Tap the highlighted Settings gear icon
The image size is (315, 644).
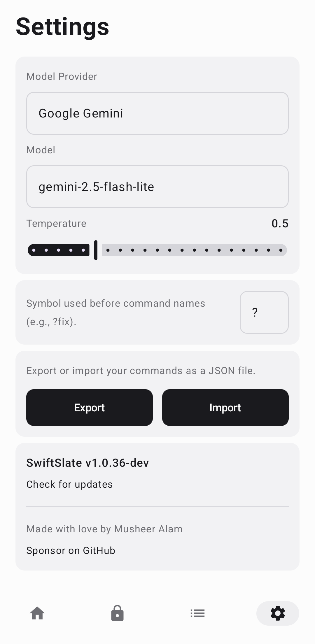pyautogui.click(x=277, y=613)
